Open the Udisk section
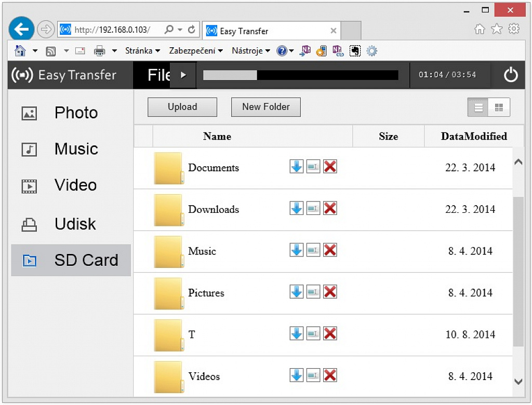The height and width of the screenshot is (405, 532). point(71,224)
